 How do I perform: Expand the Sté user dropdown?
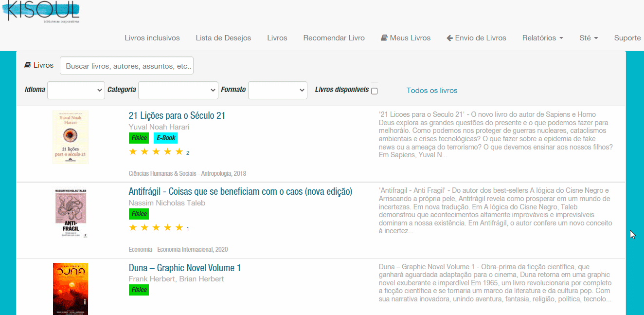click(589, 38)
